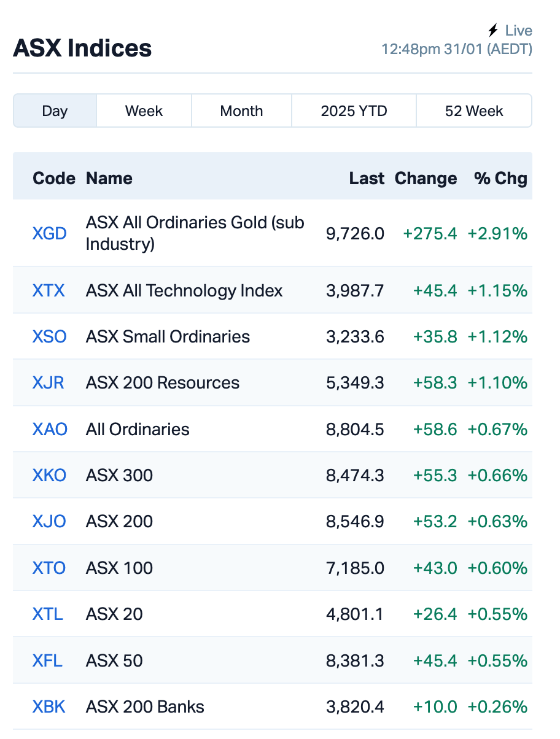
Task: Open the XSO index link
Action: tap(49, 337)
